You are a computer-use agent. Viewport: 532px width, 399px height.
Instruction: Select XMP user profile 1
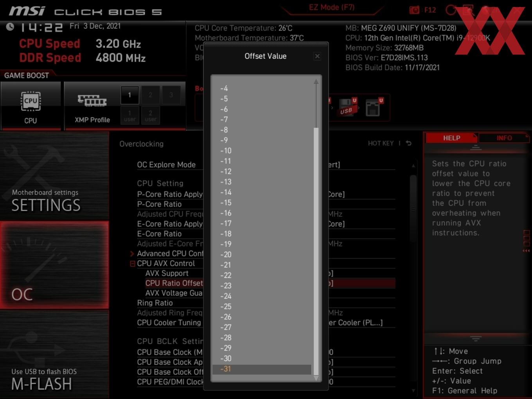(x=129, y=115)
